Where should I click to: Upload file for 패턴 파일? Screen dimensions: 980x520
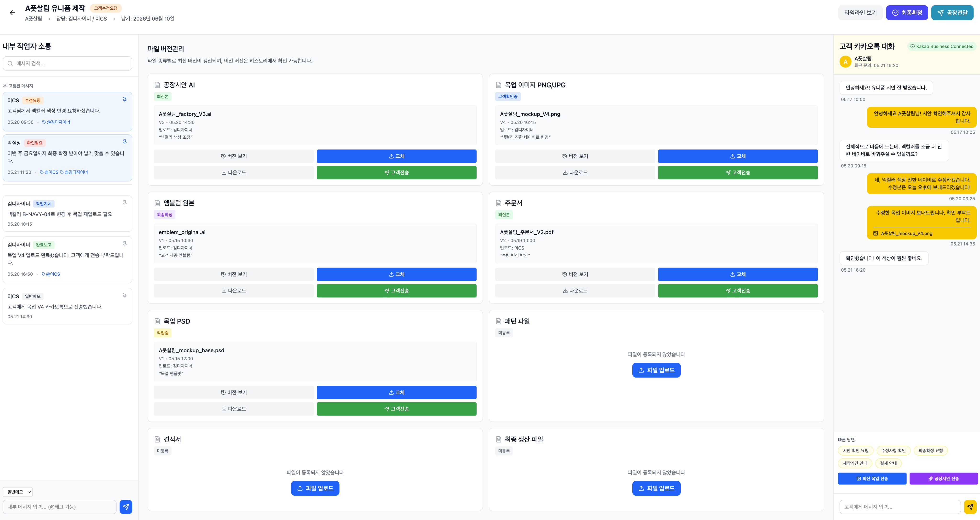[656, 370]
